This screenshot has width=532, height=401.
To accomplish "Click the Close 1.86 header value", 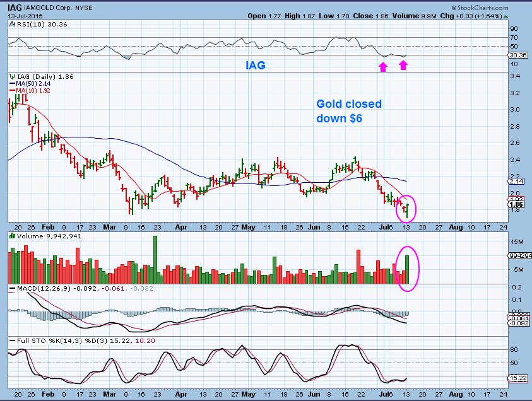I will tap(370, 16).
